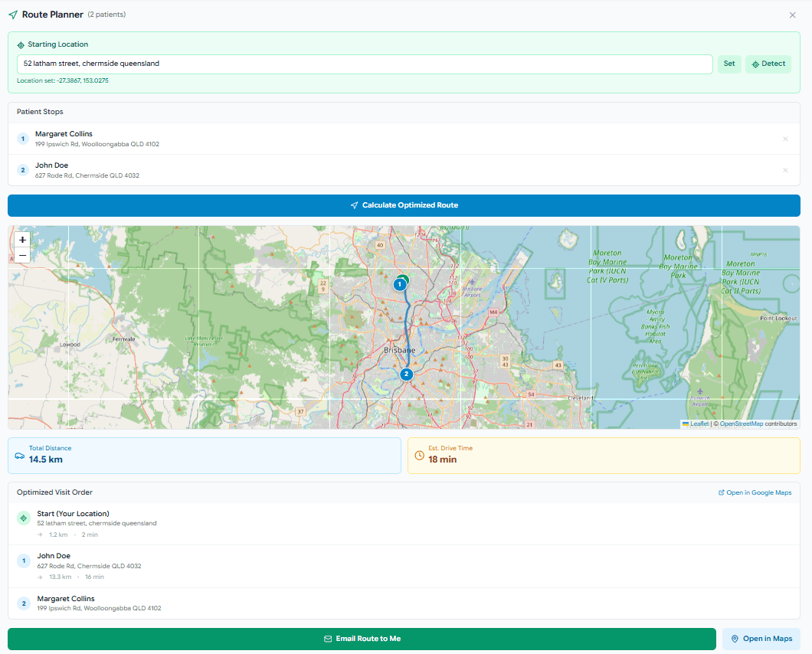
Task: Click visit order badge 1 for John Doe
Action: 24,561
